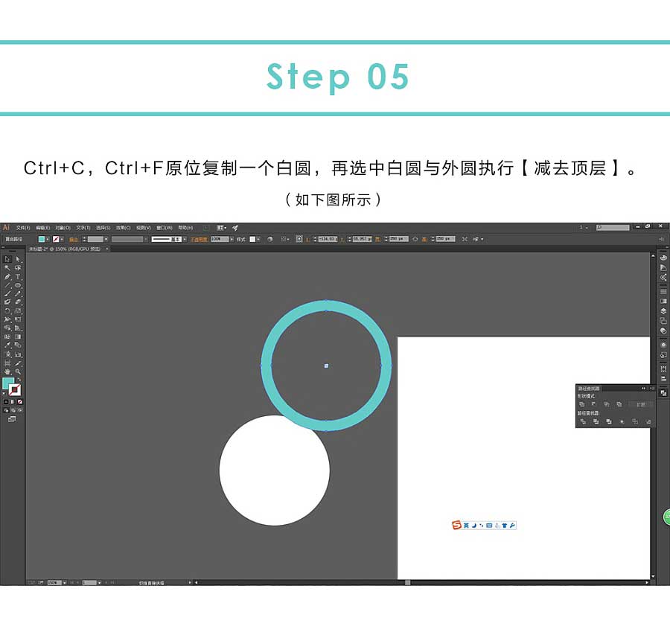Click Unite shape mode in Pathfinder panel
This screenshot has height=644, width=670.
pyautogui.click(x=581, y=404)
